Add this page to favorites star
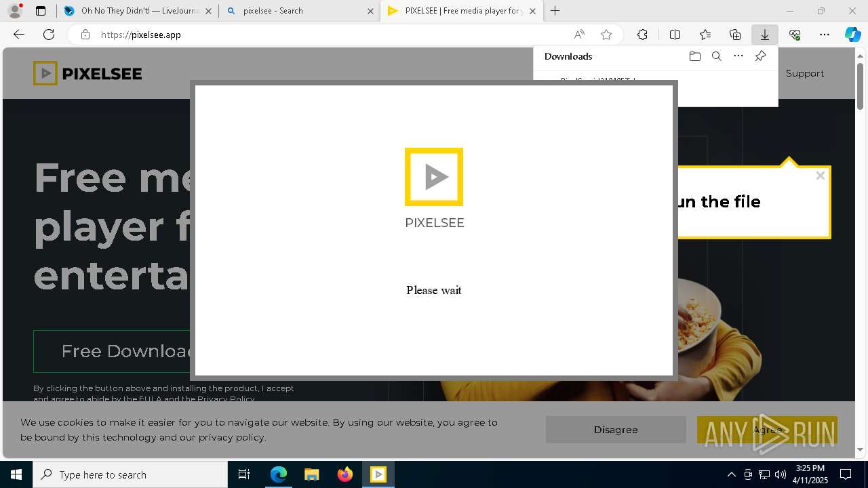This screenshot has width=868, height=488. click(x=606, y=35)
